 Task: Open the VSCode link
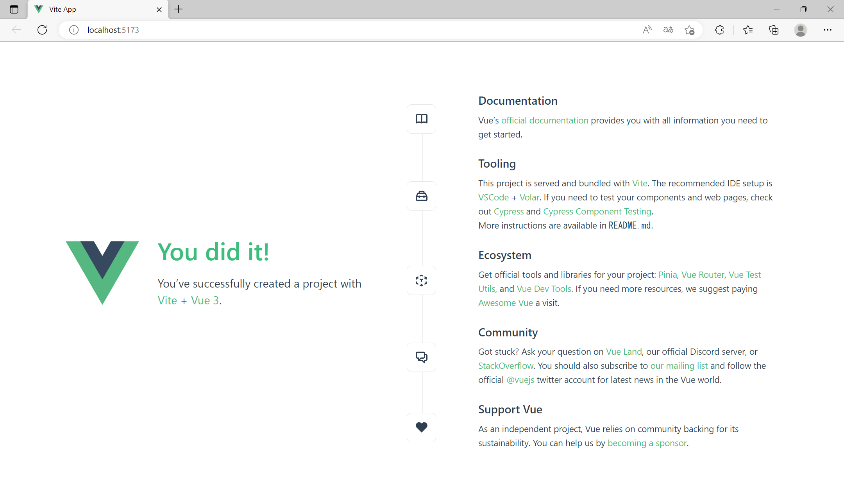[x=494, y=197]
